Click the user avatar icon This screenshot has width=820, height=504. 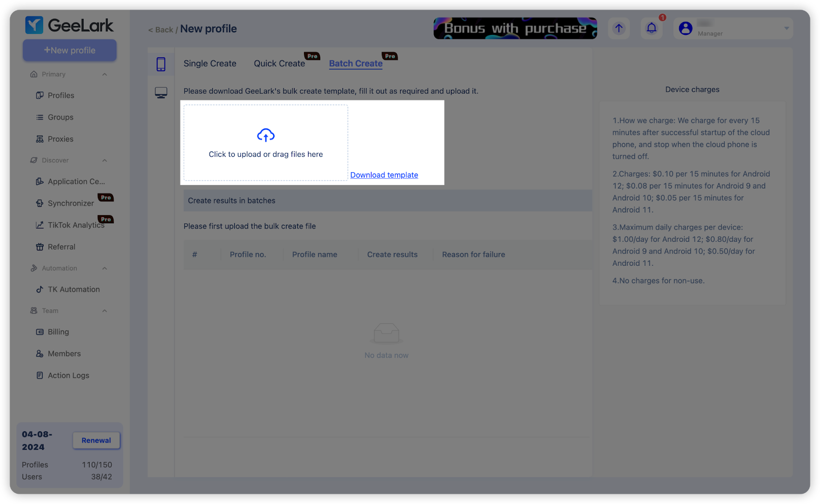[686, 28]
